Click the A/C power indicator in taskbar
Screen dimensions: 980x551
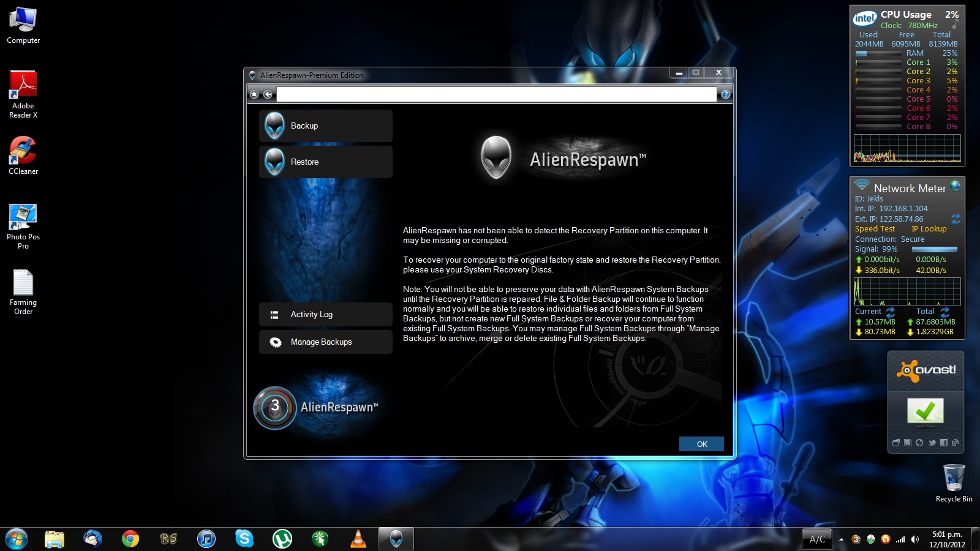coord(817,539)
